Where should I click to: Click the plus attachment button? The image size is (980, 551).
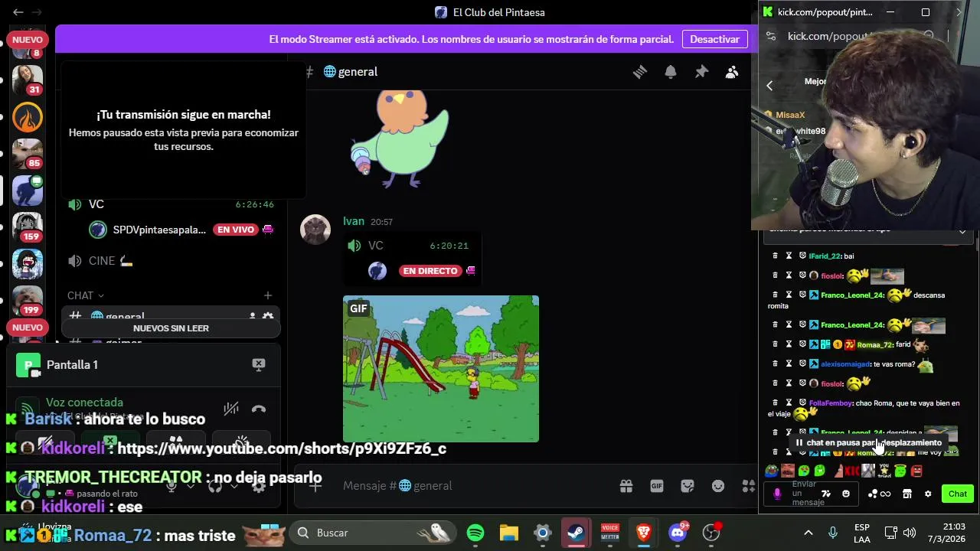tap(315, 485)
